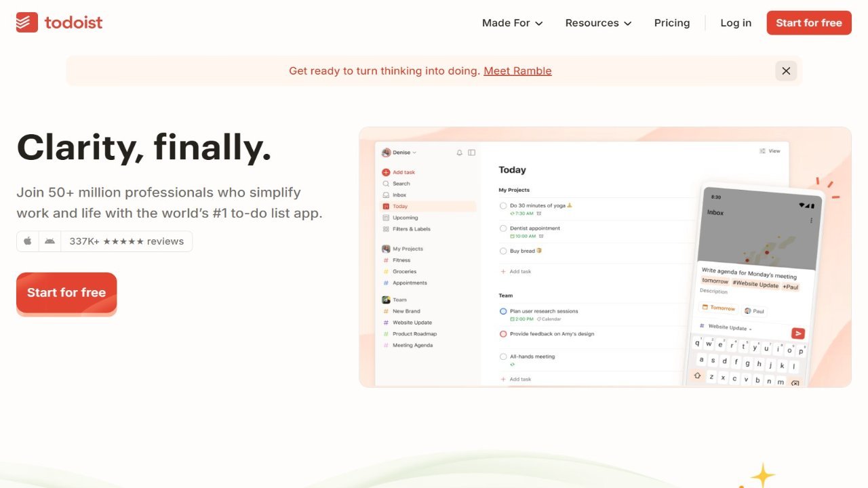Viewport: 868px width, 488px height.
Task: Click the +Paul tag on phone
Action: tap(791, 287)
